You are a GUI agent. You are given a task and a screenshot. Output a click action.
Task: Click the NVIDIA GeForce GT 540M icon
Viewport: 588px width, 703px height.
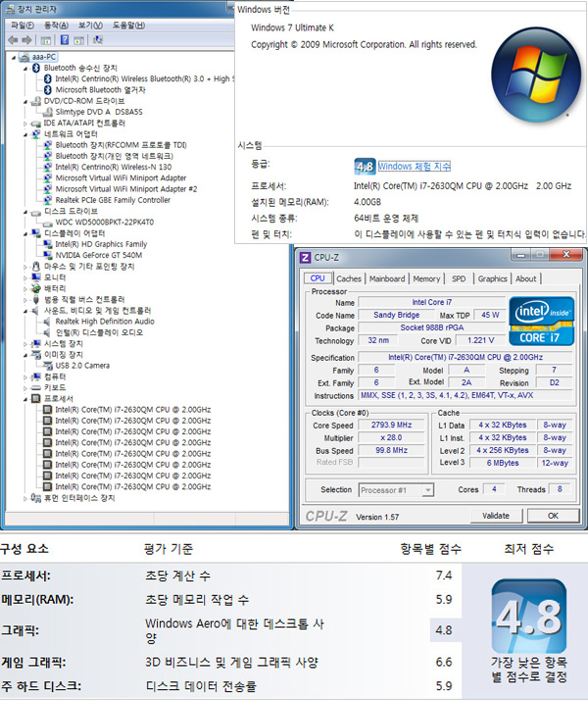click(47, 256)
